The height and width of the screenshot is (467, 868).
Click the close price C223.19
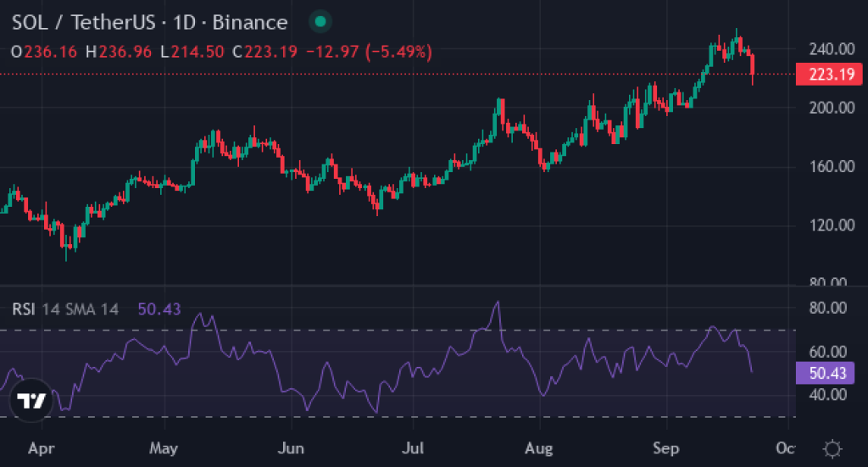265,52
